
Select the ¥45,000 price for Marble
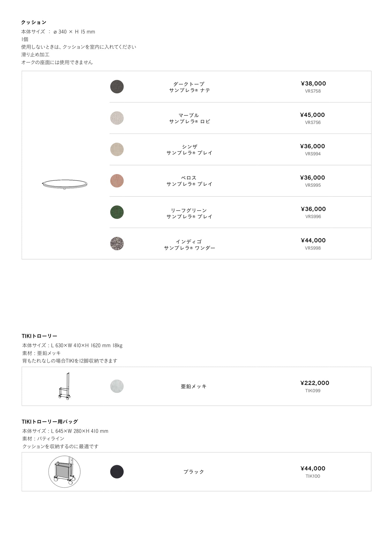pyautogui.click(x=312, y=115)
